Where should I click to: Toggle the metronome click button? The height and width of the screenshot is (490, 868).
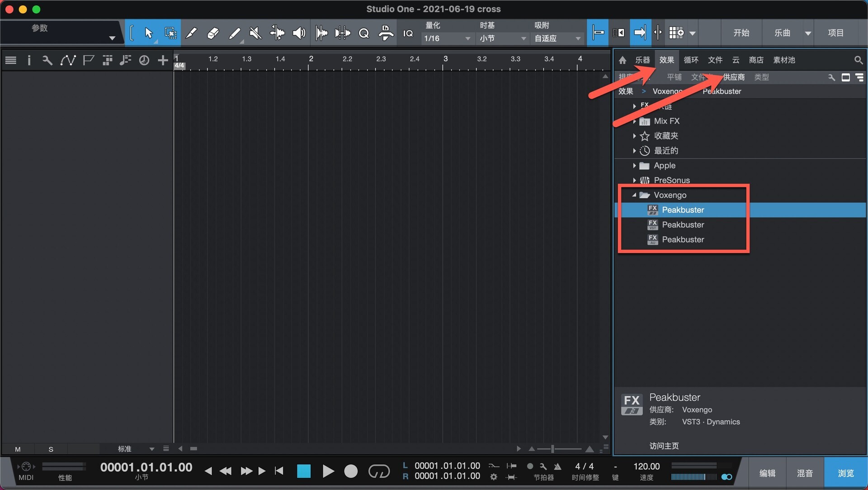pos(557,466)
